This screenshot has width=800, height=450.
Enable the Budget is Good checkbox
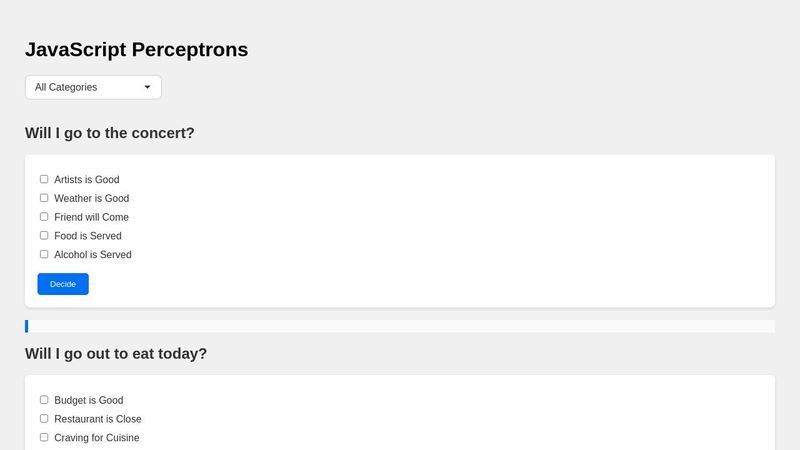[x=44, y=400]
